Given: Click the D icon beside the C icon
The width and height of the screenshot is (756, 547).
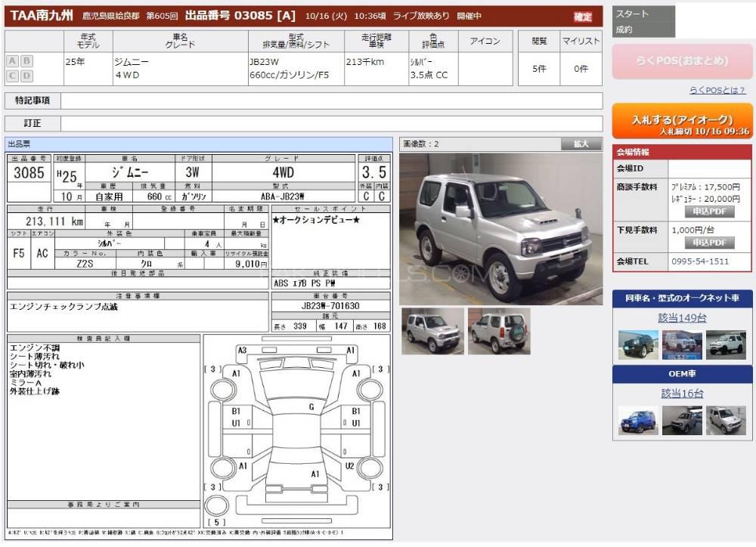Looking at the screenshot, I should 26,76.
